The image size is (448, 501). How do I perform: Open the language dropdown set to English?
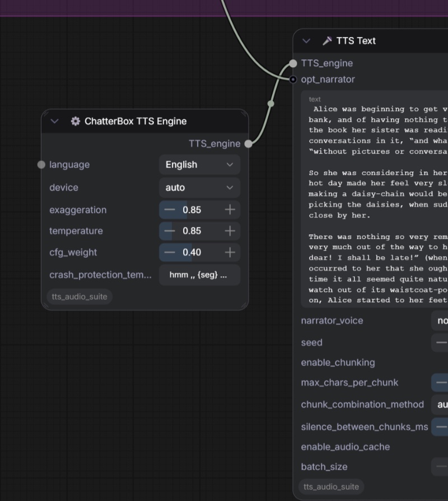point(199,165)
